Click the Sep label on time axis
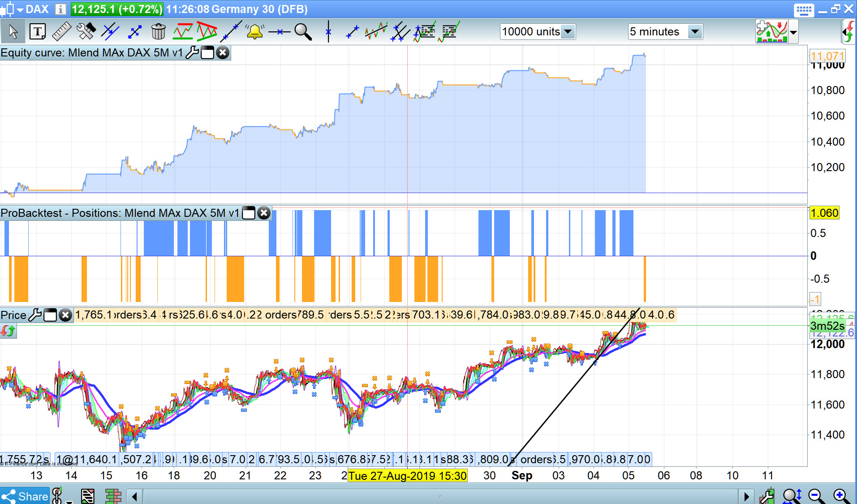This screenshot has height=504, width=857. tap(522, 476)
